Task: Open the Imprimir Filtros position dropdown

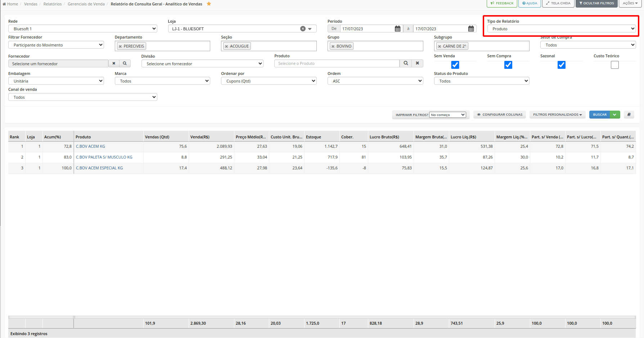Action: 448,115
